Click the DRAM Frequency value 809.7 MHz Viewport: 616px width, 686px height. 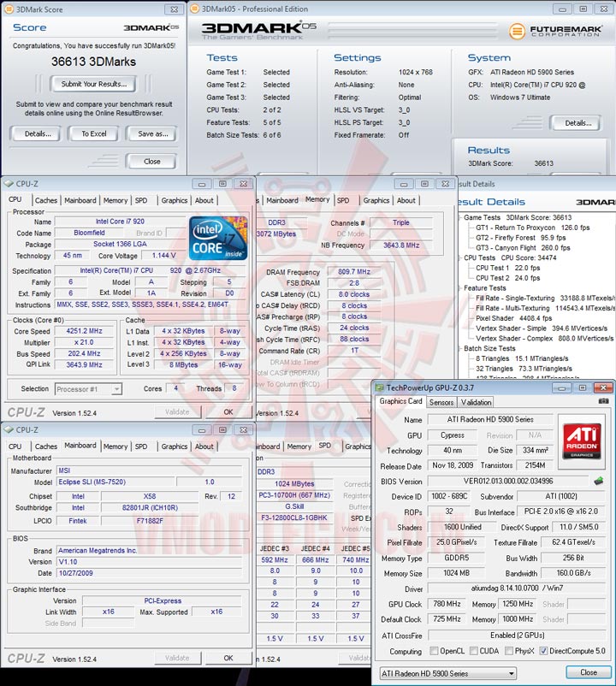coord(354,272)
